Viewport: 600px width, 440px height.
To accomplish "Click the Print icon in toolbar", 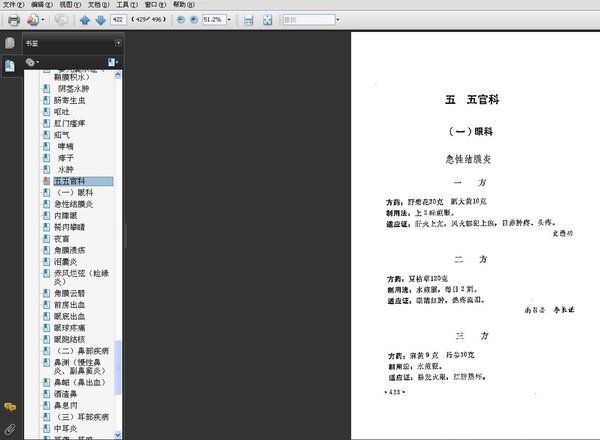I will 14,20.
